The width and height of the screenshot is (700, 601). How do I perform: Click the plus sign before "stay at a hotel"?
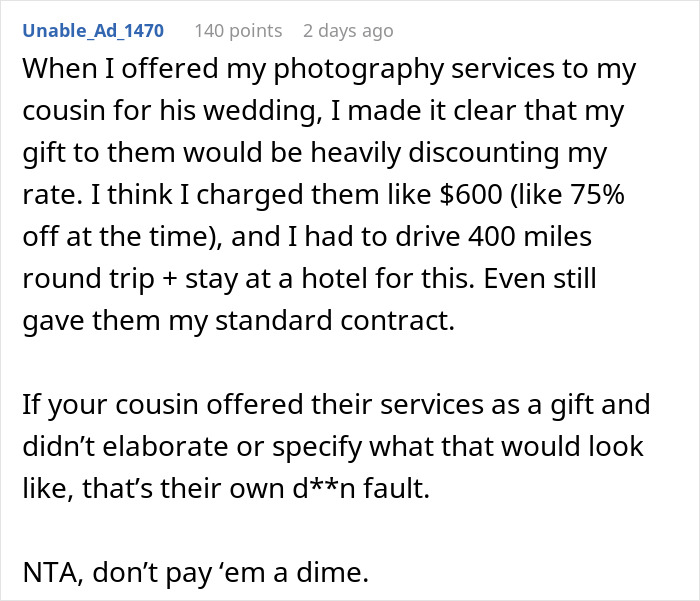click(x=170, y=280)
